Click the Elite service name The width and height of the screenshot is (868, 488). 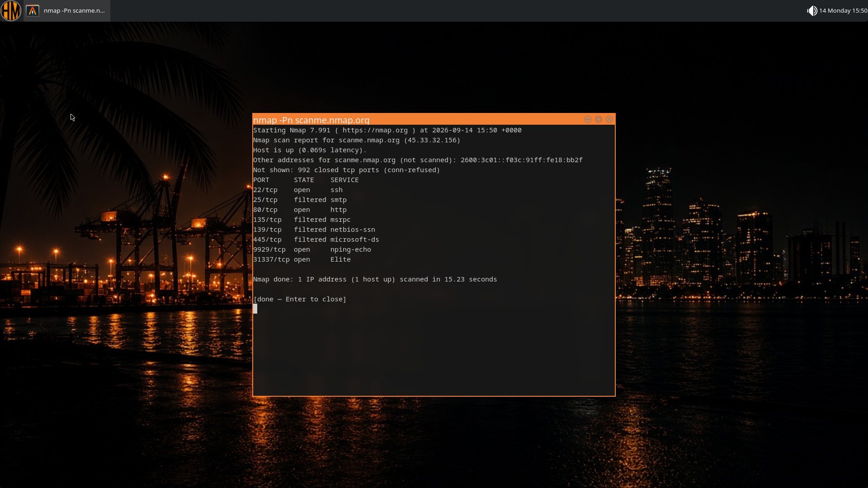[x=340, y=259]
